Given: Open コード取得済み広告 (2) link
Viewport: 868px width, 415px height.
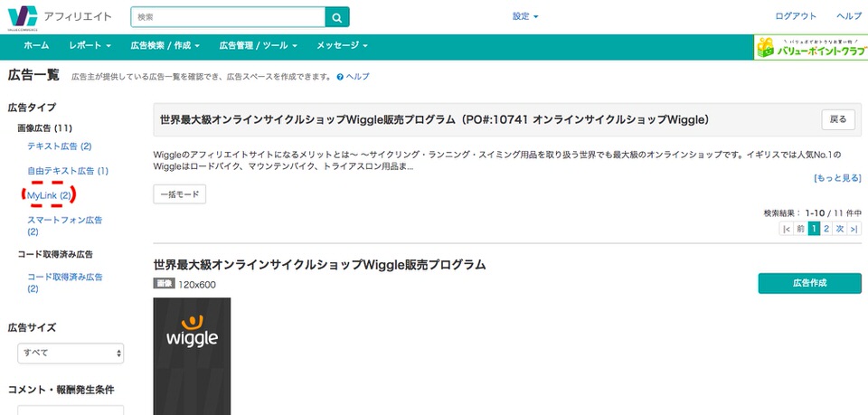Looking at the screenshot, I should pyautogui.click(x=65, y=283).
